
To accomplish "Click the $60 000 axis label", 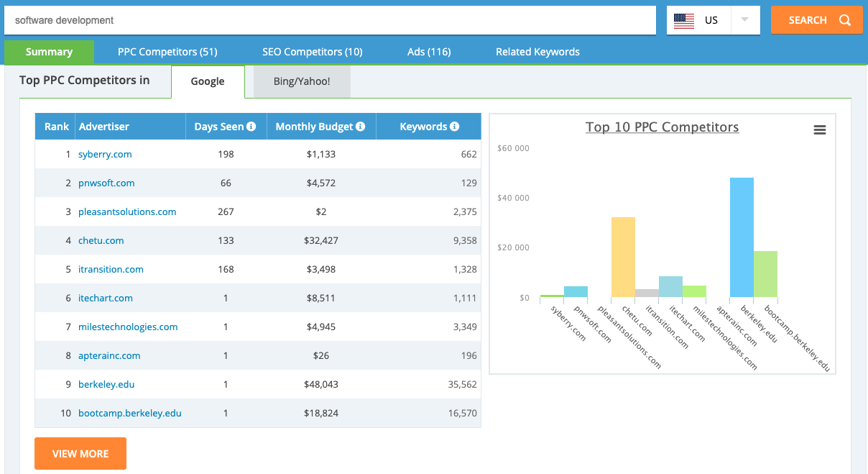I will (x=513, y=148).
